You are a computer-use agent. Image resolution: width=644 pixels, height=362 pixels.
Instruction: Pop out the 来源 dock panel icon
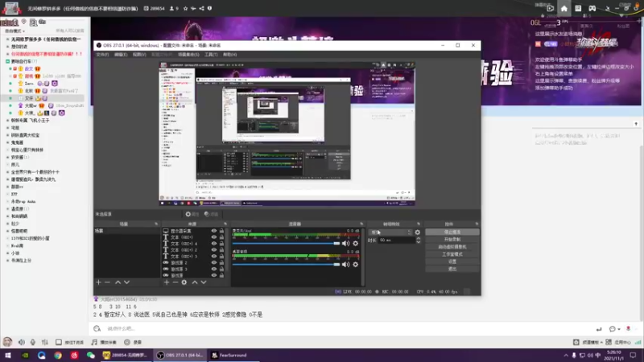[225, 224]
